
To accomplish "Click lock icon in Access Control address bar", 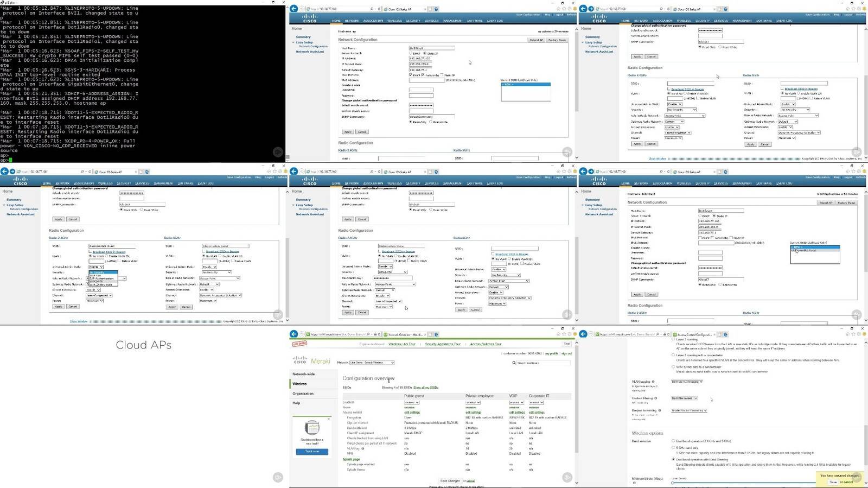I will click(x=664, y=334).
